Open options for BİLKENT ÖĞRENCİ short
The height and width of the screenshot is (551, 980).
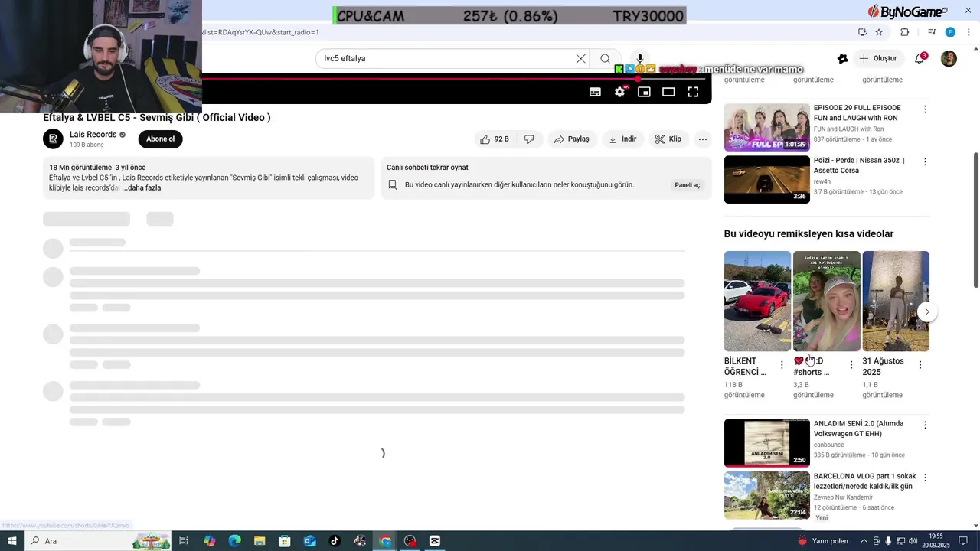782,365
